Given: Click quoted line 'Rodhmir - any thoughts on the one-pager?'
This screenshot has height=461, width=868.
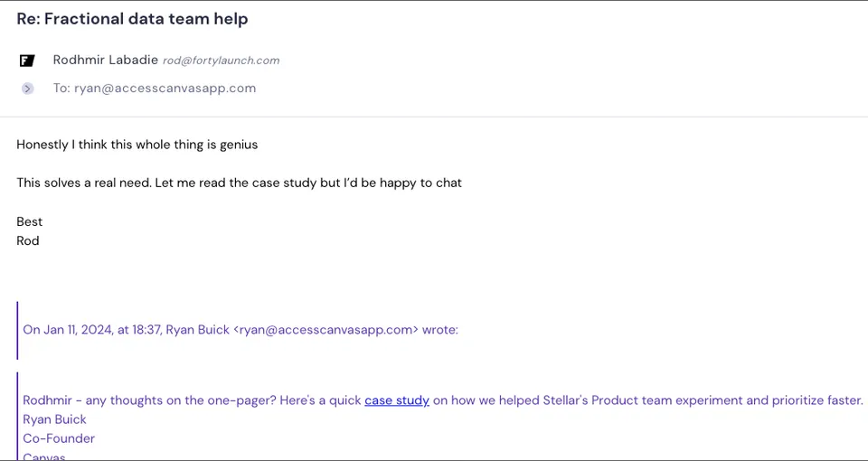Looking at the screenshot, I should click(x=148, y=400).
